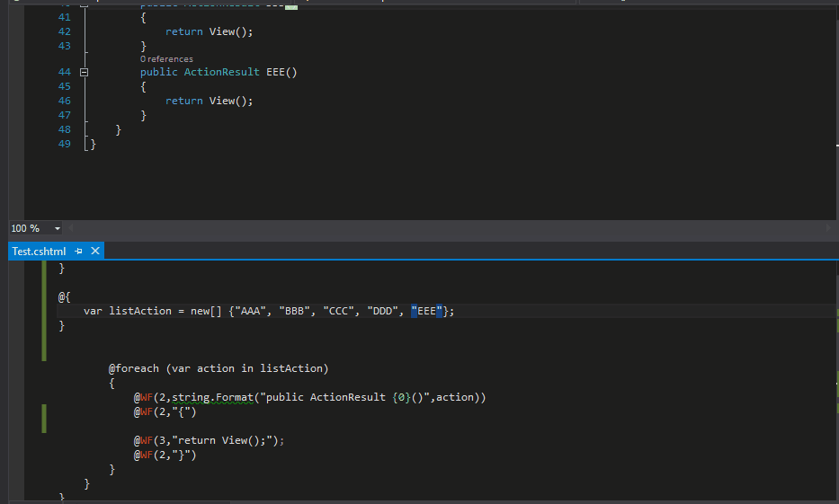The height and width of the screenshot is (504, 839).
Task: Click "return View();" on line 42
Action: click(209, 31)
